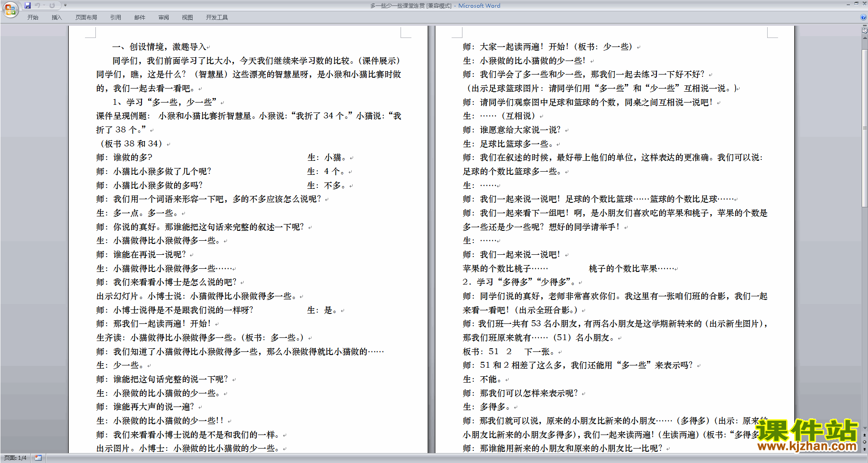Click the line 师：那我们可以怎样来表示呢？
Image resolution: width=868 pixels, height=463 pixels.
pos(521,393)
